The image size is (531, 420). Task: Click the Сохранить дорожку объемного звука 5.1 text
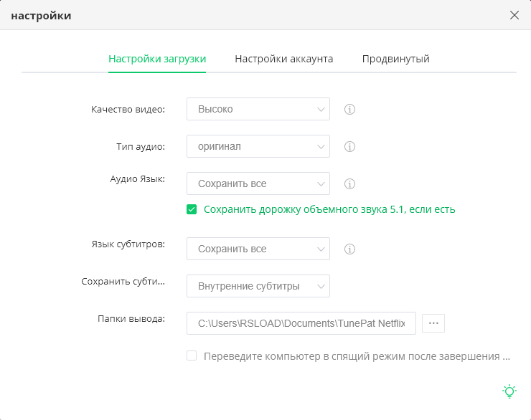click(329, 210)
